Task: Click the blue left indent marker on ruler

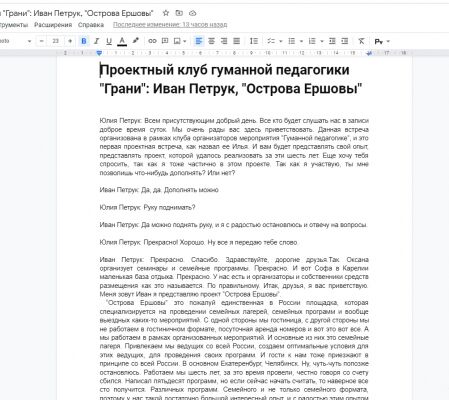Action: click(99, 53)
